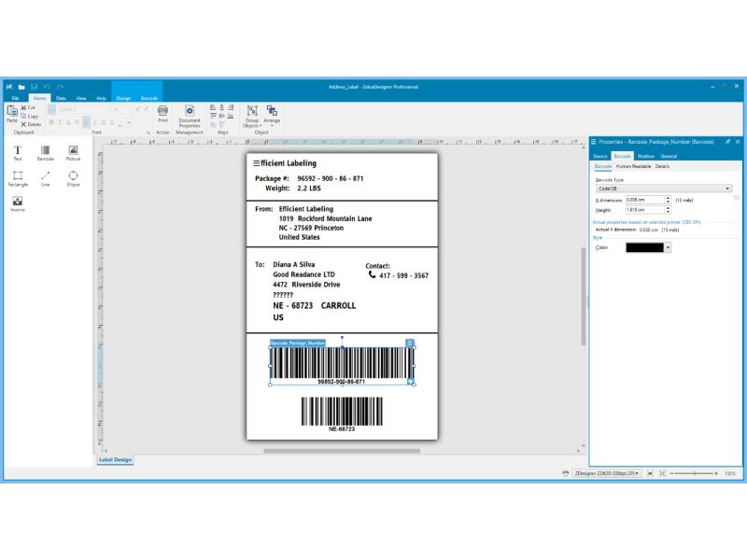This screenshot has height=560, width=747.
Task: Click the save icon in title bar
Action: (35, 87)
